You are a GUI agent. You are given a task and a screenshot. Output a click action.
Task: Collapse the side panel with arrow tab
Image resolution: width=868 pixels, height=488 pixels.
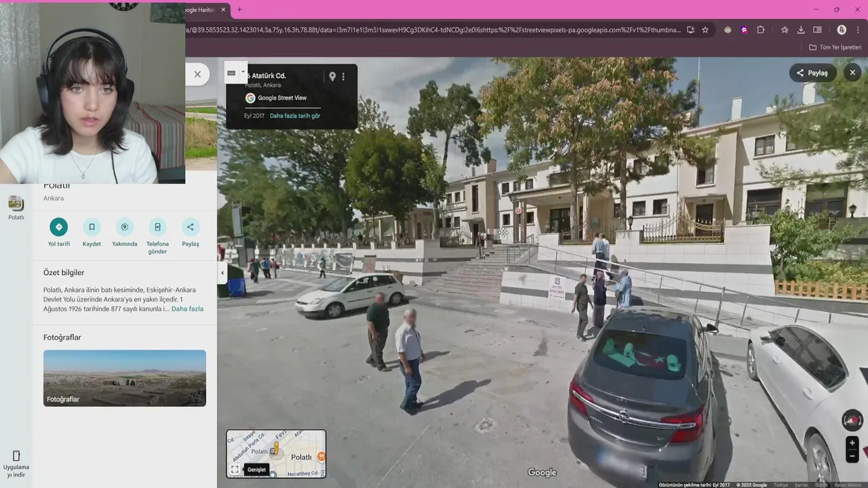pyautogui.click(x=222, y=273)
